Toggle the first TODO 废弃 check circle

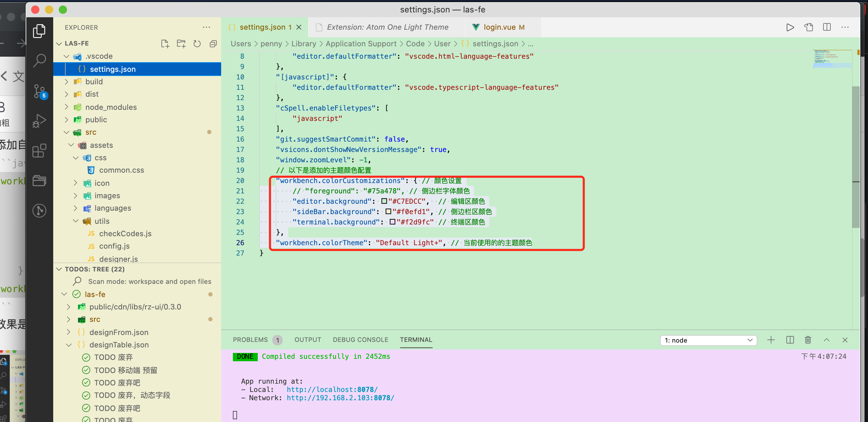click(86, 357)
